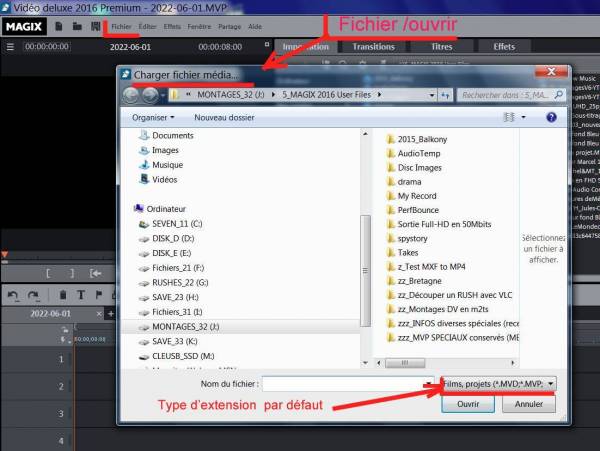Click the open folder icon in the MAGIX toolbar

(x=77, y=24)
